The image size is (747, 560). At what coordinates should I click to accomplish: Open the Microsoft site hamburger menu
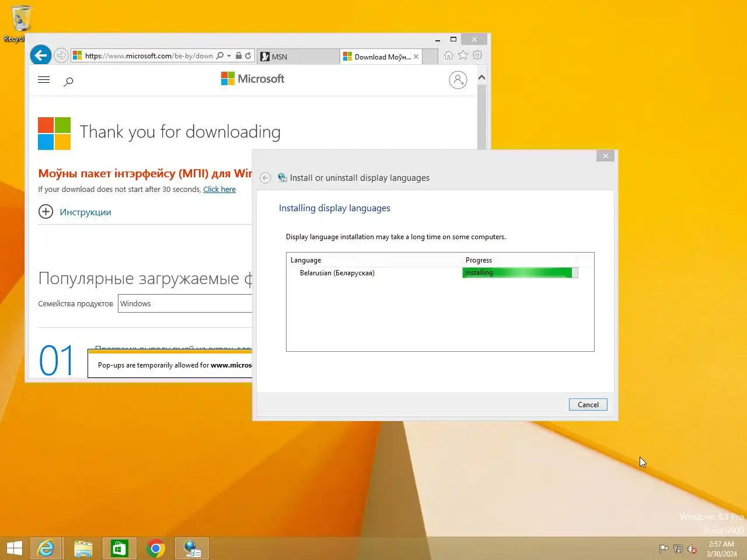[x=44, y=80]
